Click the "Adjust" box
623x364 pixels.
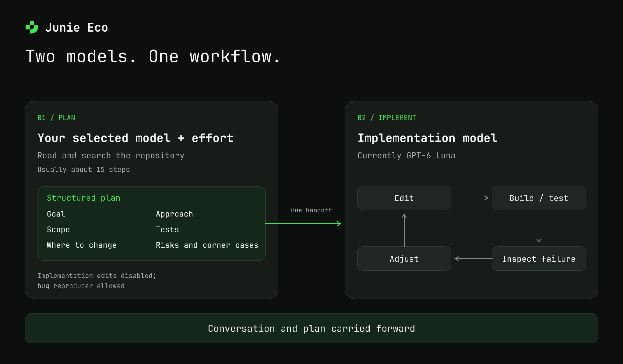(404, 259)
